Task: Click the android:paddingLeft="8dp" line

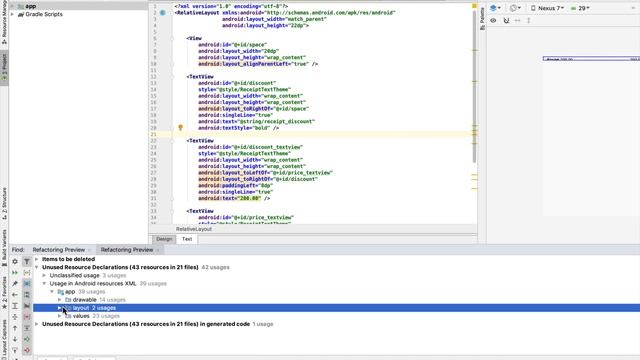Action: (x=236, y=185)
